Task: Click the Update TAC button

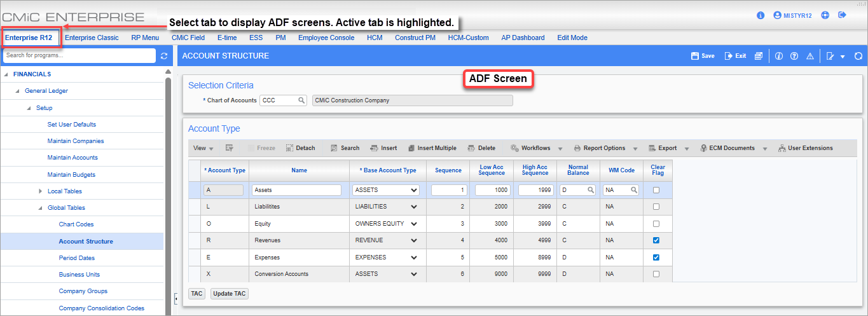Action: (230, 294)
